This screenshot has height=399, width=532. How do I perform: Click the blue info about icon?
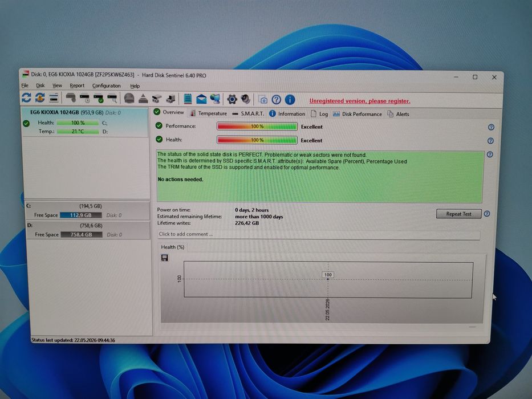(290, 100)
